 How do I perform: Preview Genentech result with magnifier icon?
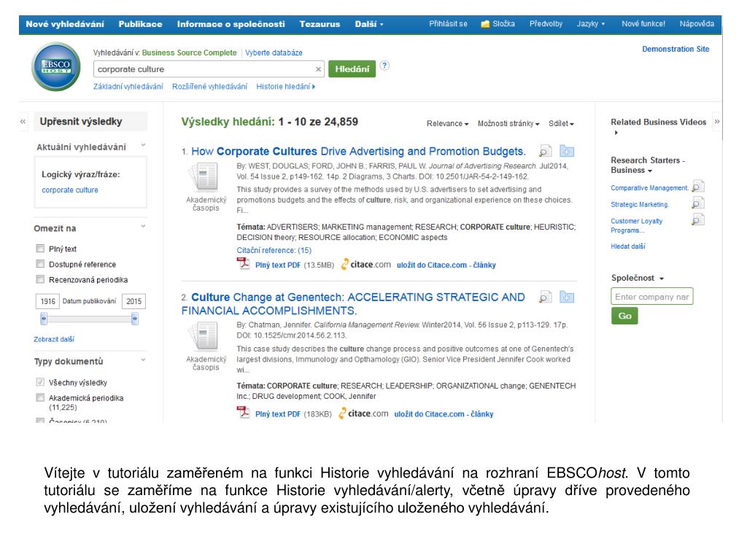(544, 297)
